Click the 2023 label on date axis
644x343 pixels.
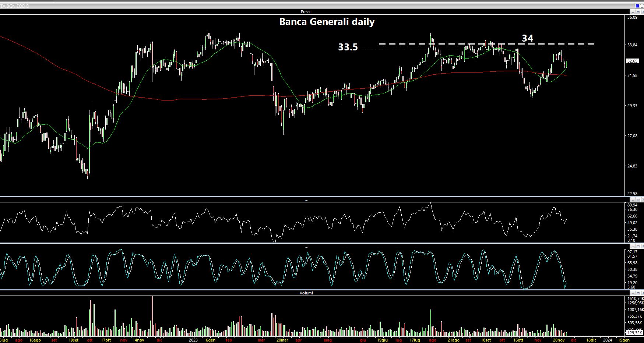(193, 340)
